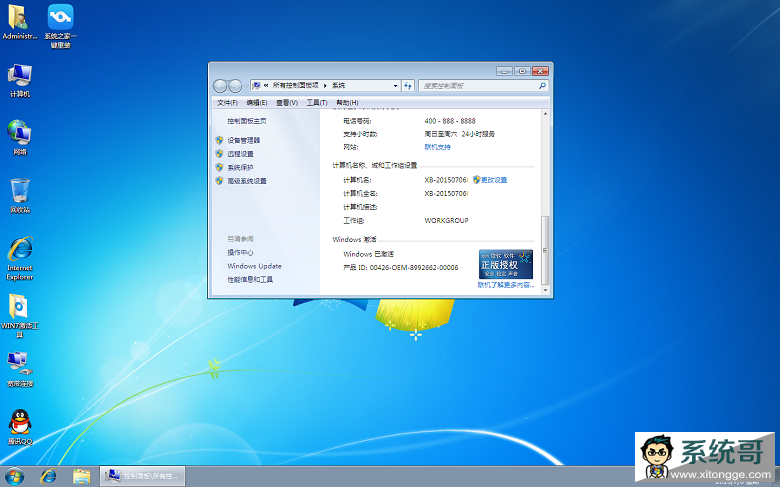Click the search magnifier icon
The image size is (780, 487).
pyautogui.click(x=542, y=86)
